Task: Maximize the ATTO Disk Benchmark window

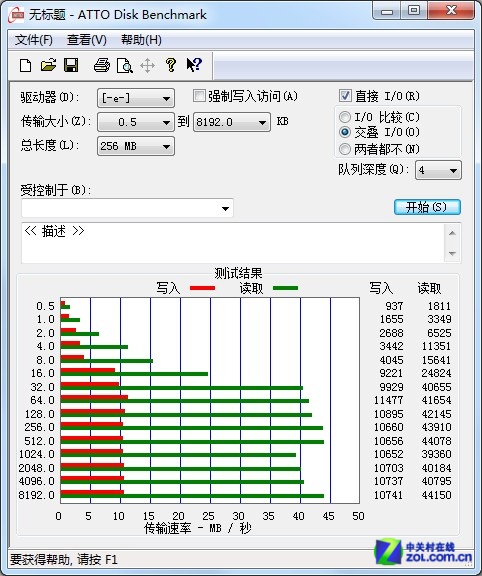Action: click(x=414, y=11)
